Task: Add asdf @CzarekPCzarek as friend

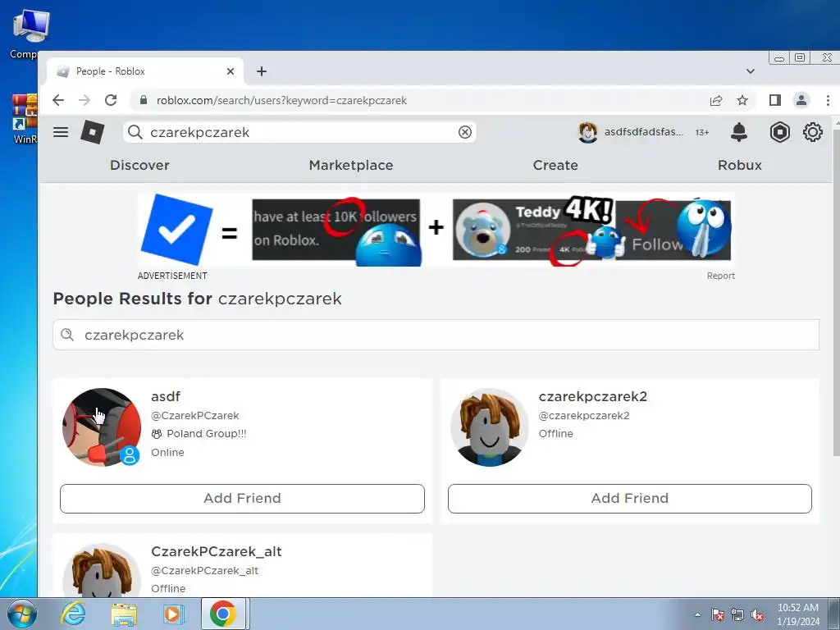Action: (242, 498)
